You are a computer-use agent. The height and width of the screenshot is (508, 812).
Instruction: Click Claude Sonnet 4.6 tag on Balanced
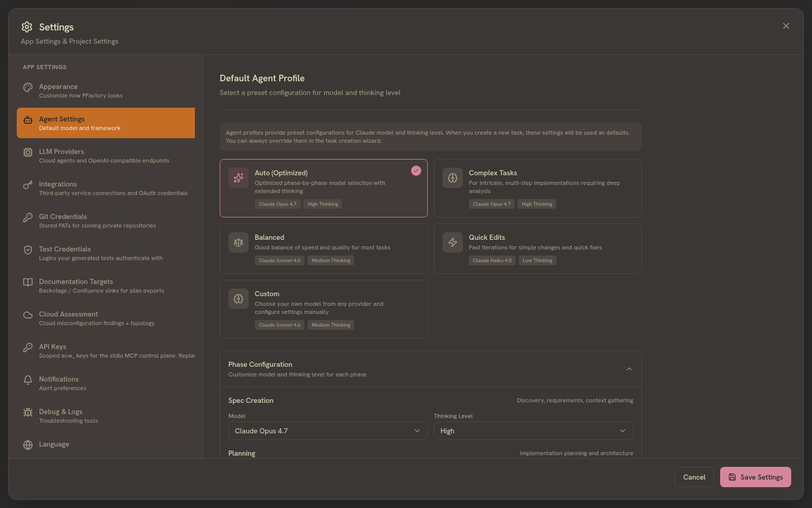[x=280, y=261]
